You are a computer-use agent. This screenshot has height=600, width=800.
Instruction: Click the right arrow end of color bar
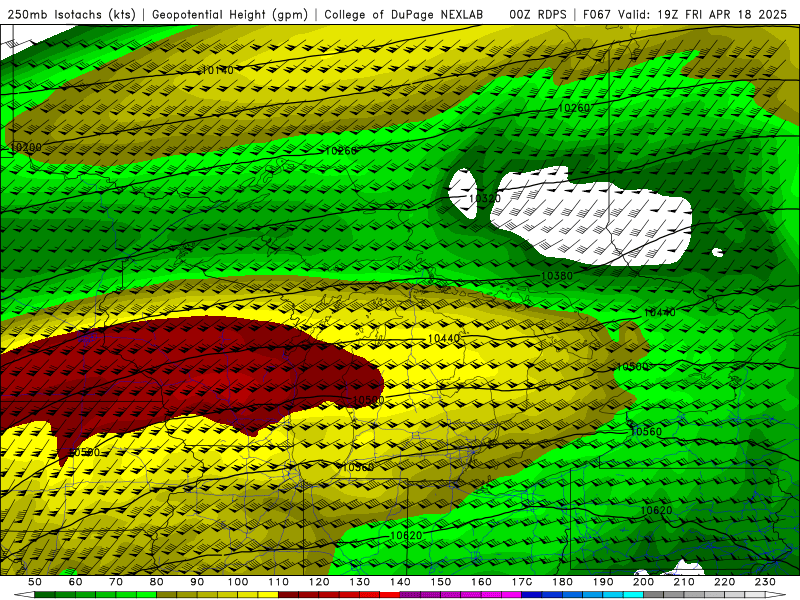[x=776, y=595]
